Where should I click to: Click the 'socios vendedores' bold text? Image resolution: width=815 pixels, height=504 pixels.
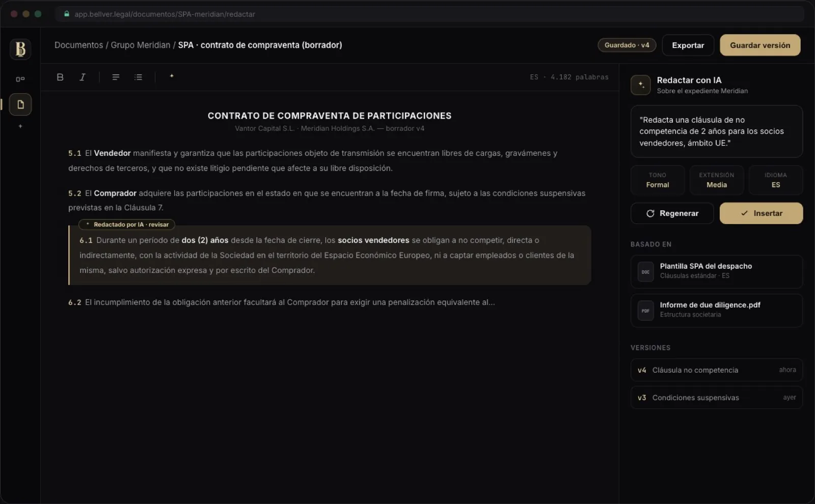click(x=373, y=240)
